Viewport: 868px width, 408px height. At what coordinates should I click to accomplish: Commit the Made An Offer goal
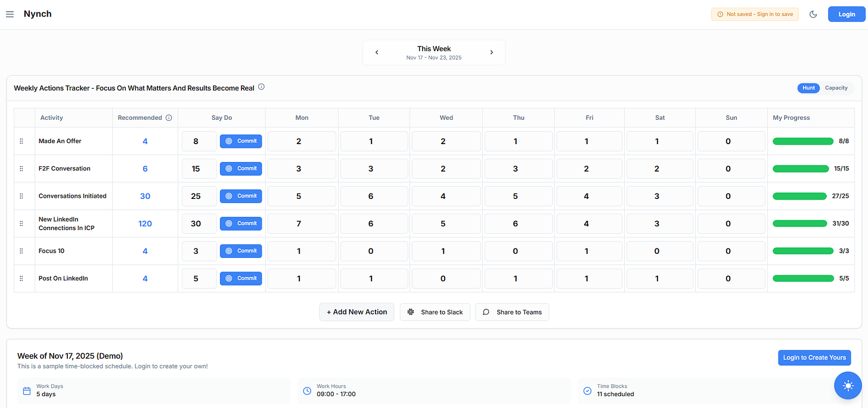(x=241, y=141)
